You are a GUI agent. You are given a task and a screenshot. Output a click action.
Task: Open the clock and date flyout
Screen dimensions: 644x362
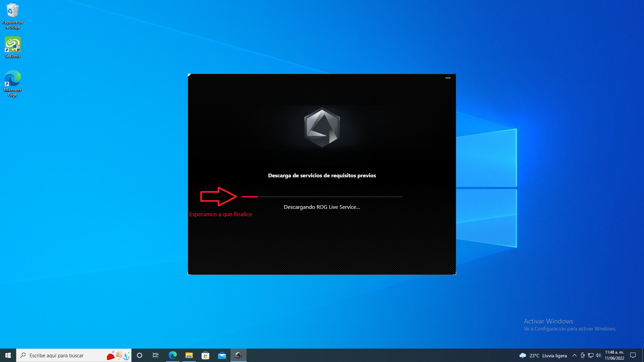coord(614,355)
